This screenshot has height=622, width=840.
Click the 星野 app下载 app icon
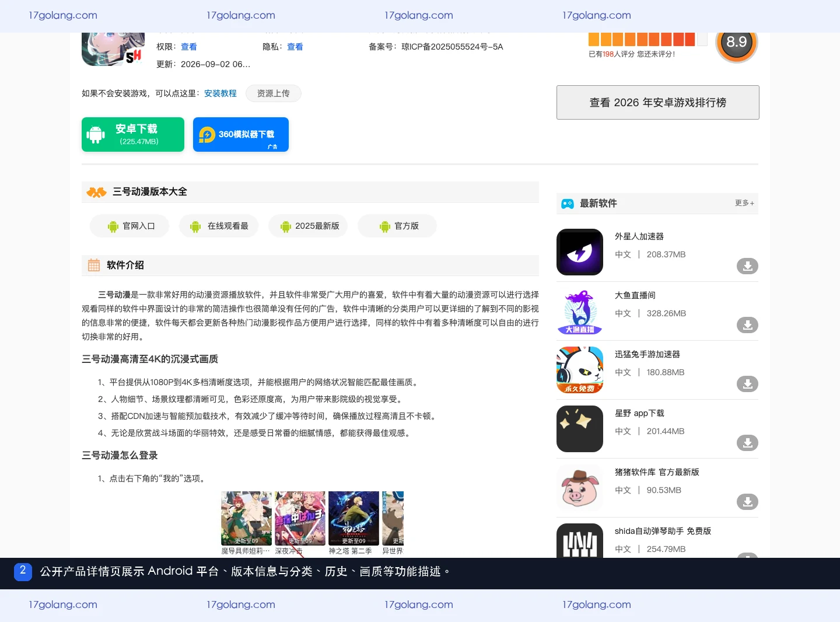point(580,429)
